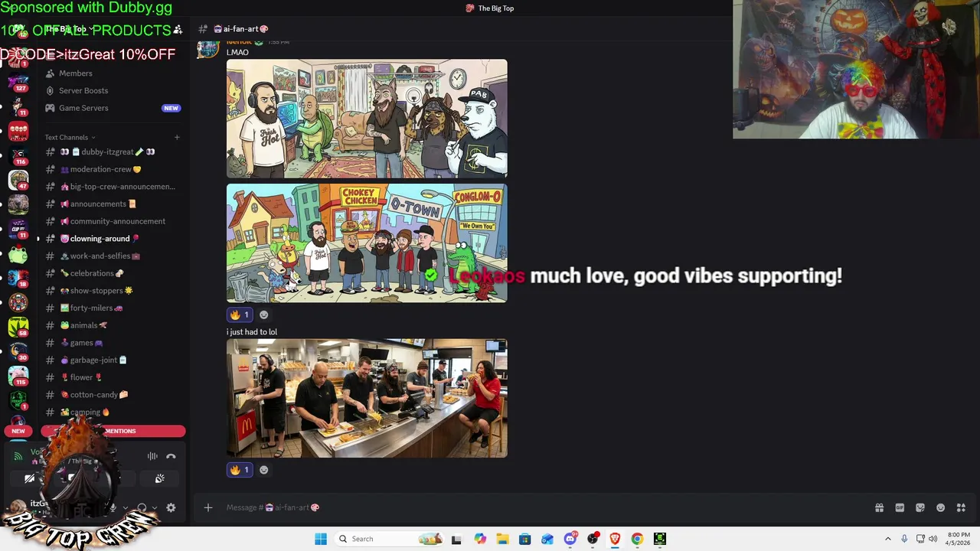This screenshot has width=980, height=551.
Task: Open User Settings gear
Action: pyautogui.click(x=171, y=507)
